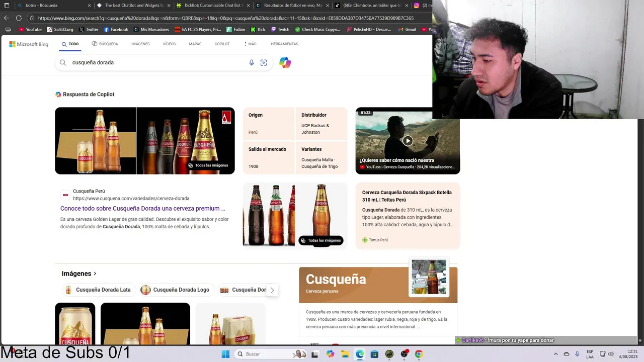644x362 pixels.
Task: Open visual search camera icon
Action: pos(264,63)
